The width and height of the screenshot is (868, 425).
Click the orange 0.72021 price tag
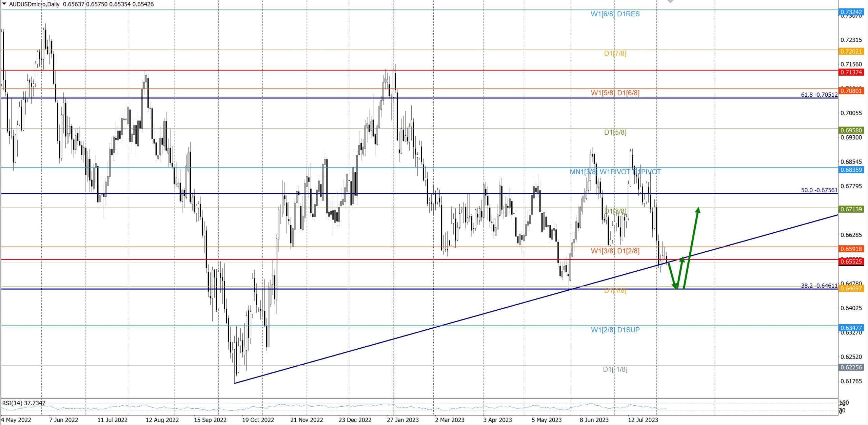851,52
